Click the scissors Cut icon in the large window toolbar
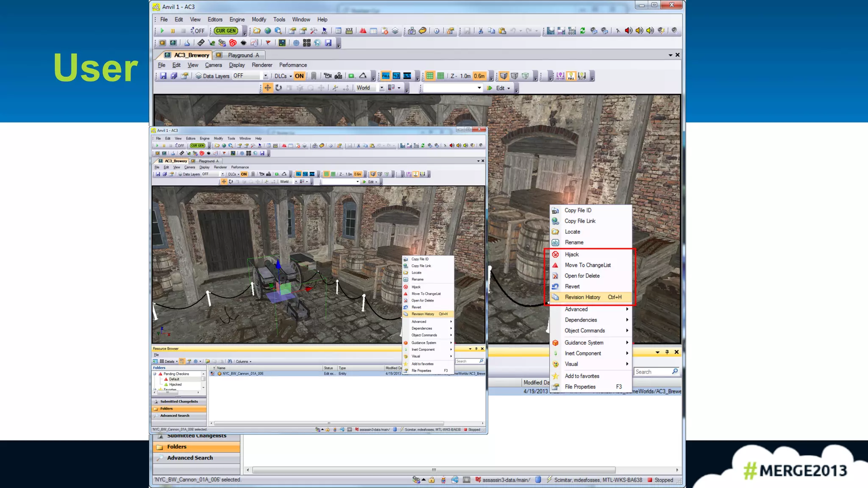The image size is (868, 488). pos(481,30)
